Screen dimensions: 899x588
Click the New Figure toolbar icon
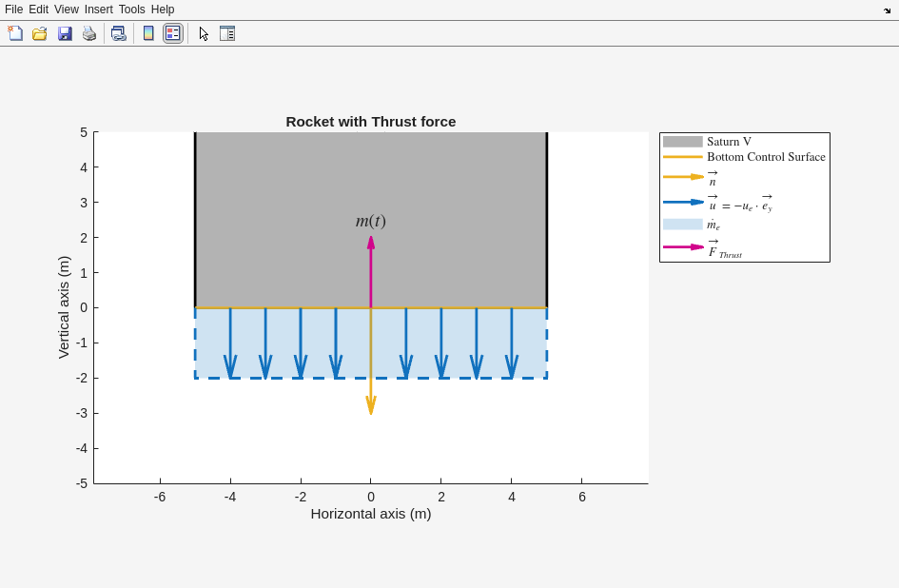point(15,33)
